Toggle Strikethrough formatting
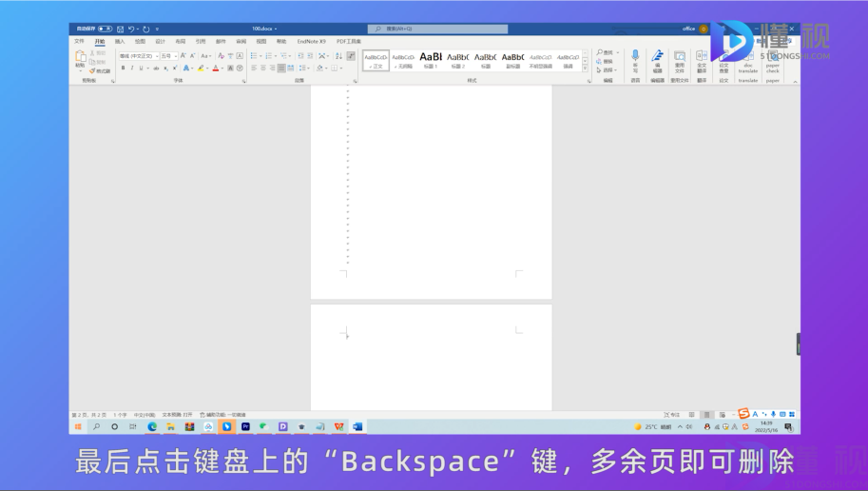The height and width of the screenshot is (491, 868). [156, 69]
